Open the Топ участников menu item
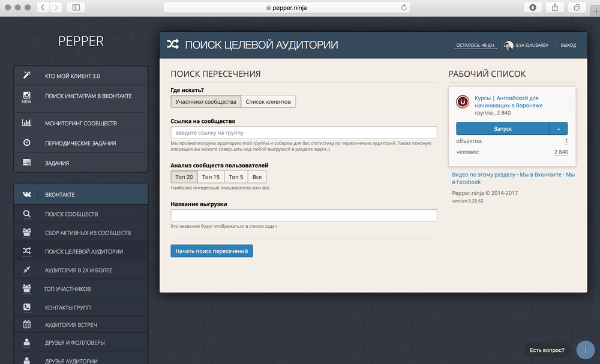This screenshot has width=600, height=364. point(81,288)
